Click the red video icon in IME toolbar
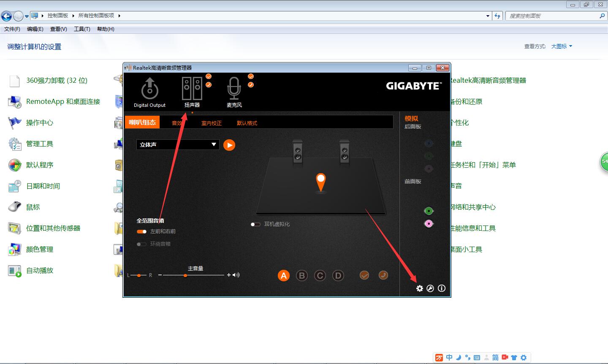This screenshot has width=608, height=364. coord(505,357)
